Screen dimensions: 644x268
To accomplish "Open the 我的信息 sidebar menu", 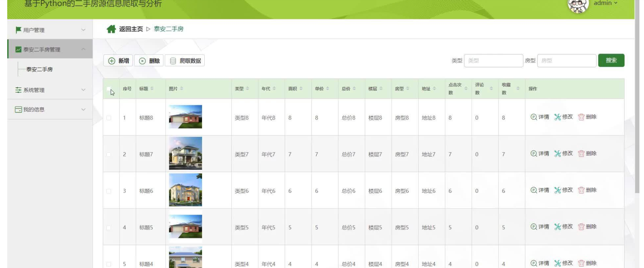I will [50, 109].
